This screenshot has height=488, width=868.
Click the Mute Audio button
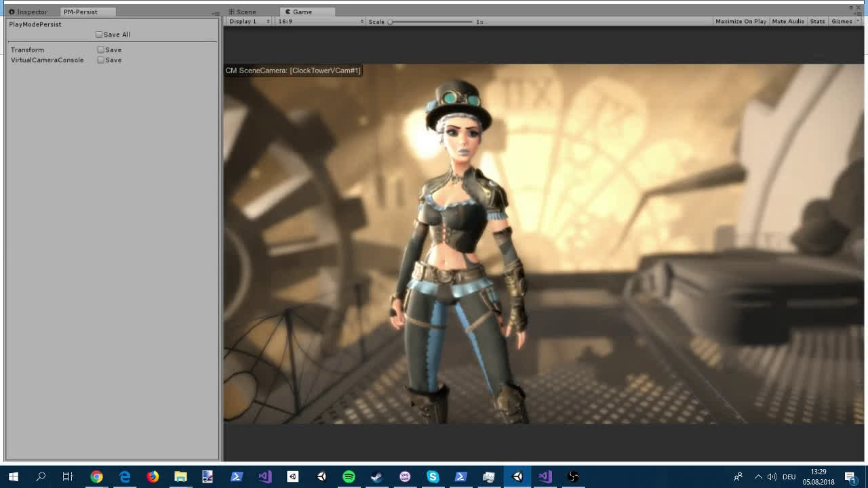(788, 22)
